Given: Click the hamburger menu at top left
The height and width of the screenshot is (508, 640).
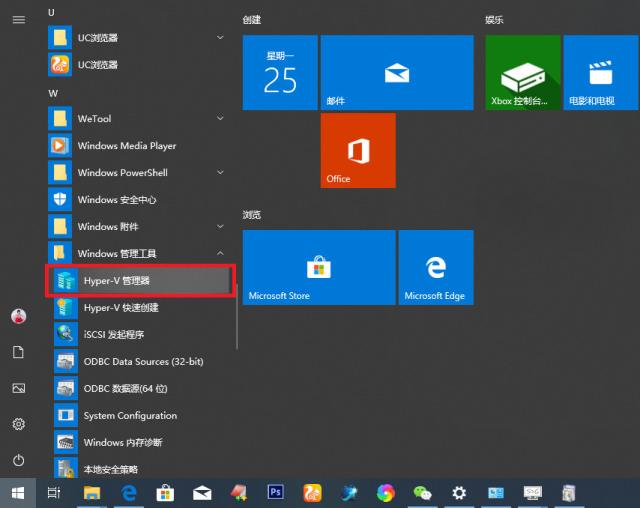Looking at the screenshot, I should 18,19.
